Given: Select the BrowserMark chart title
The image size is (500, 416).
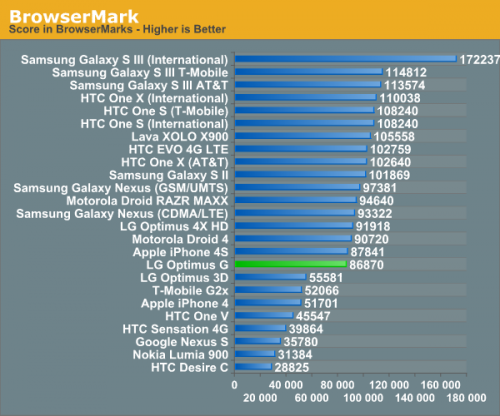Looking at the screenshot, I should click(x=74, y=16).
